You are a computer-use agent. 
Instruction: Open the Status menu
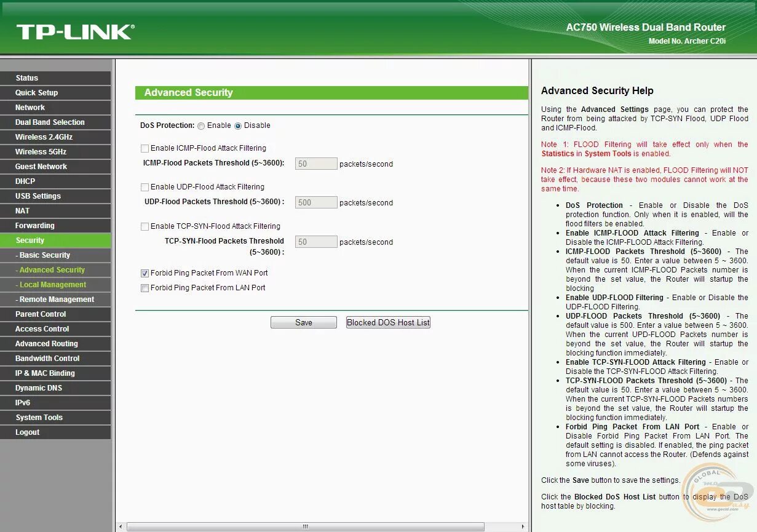[55, 78]
